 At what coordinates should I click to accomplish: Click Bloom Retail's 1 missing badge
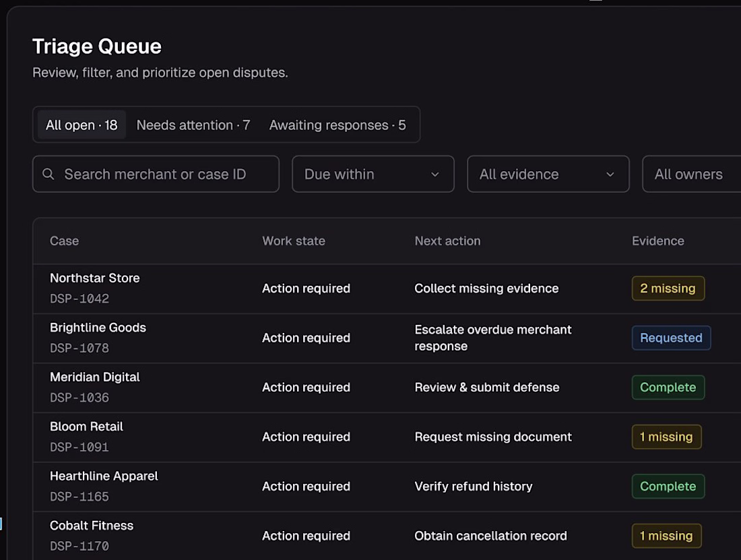click(x=666, y=437)
